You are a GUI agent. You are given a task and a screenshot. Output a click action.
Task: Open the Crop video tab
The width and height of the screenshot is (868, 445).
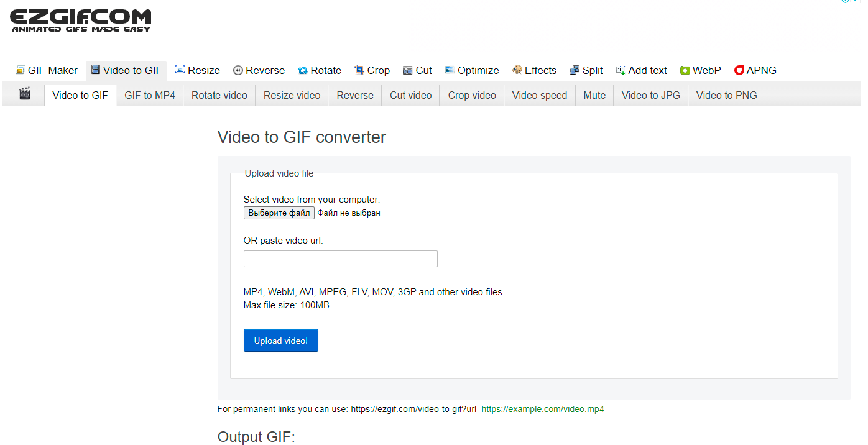(x=472, y=95)
